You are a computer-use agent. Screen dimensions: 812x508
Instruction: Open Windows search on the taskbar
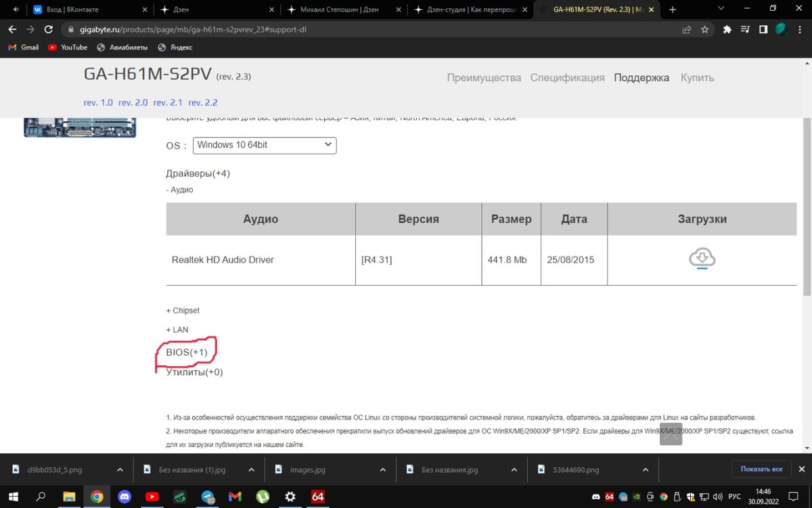click(x=41, y=496)
